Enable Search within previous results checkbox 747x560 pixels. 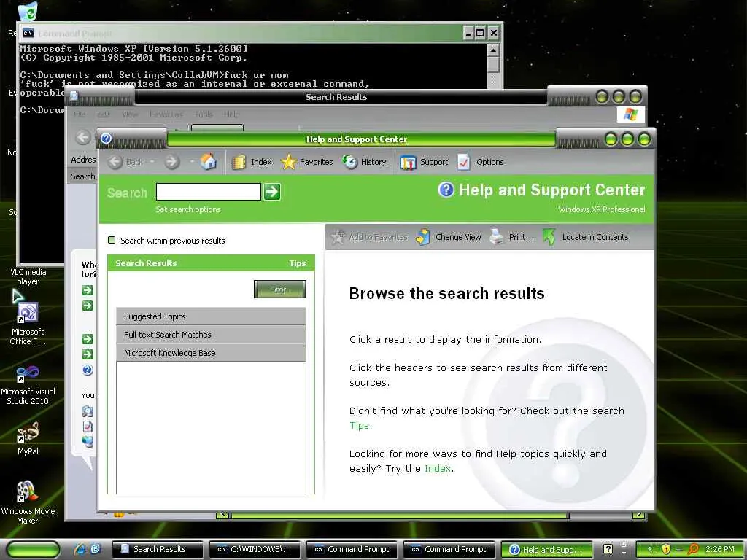click(112, 240)
